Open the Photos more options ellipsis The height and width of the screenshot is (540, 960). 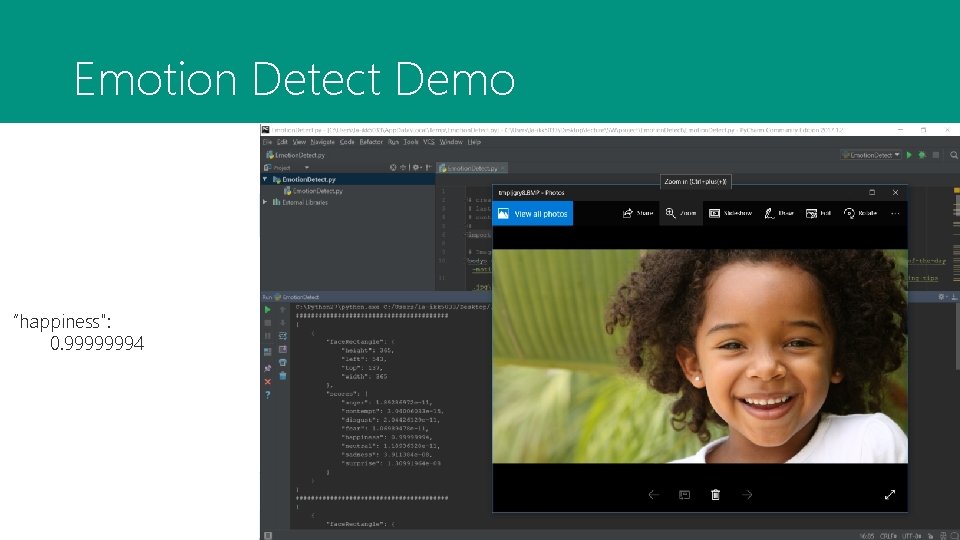[895, 214]
